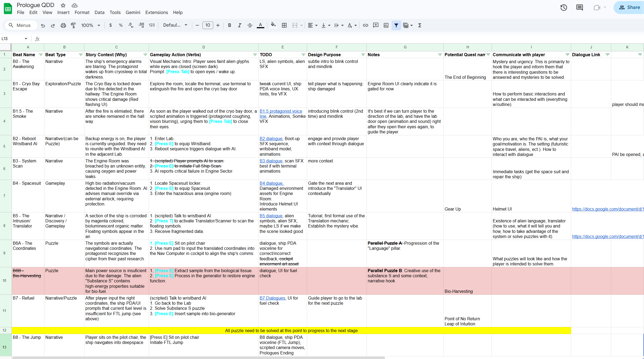Decrease decimal places icon

click(x=131, y=25)
